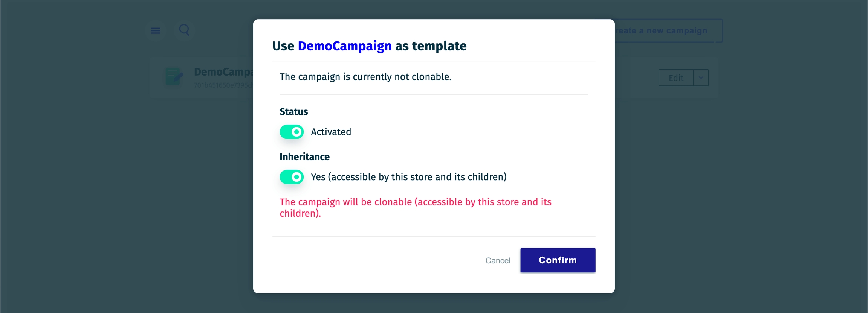Viewport: 868px width, 313px height.
Task: Click the magnifying glass search icon
Action: point(184,30)
